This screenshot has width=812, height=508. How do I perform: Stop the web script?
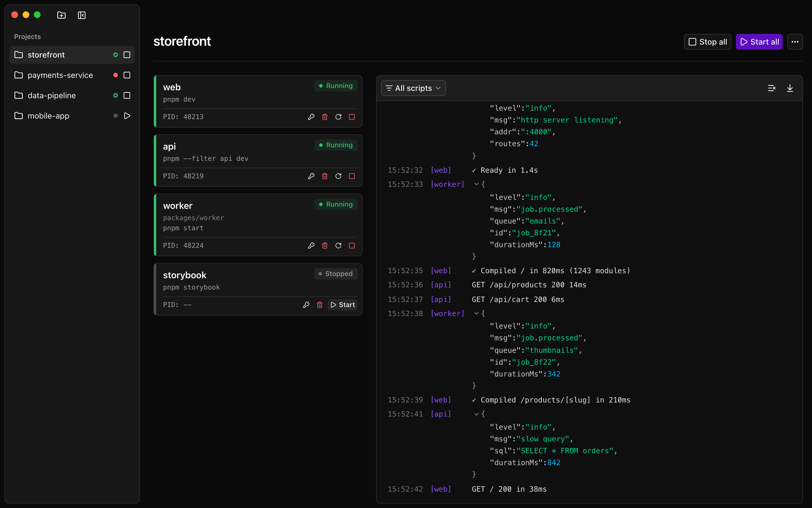(x=352, y=117)
